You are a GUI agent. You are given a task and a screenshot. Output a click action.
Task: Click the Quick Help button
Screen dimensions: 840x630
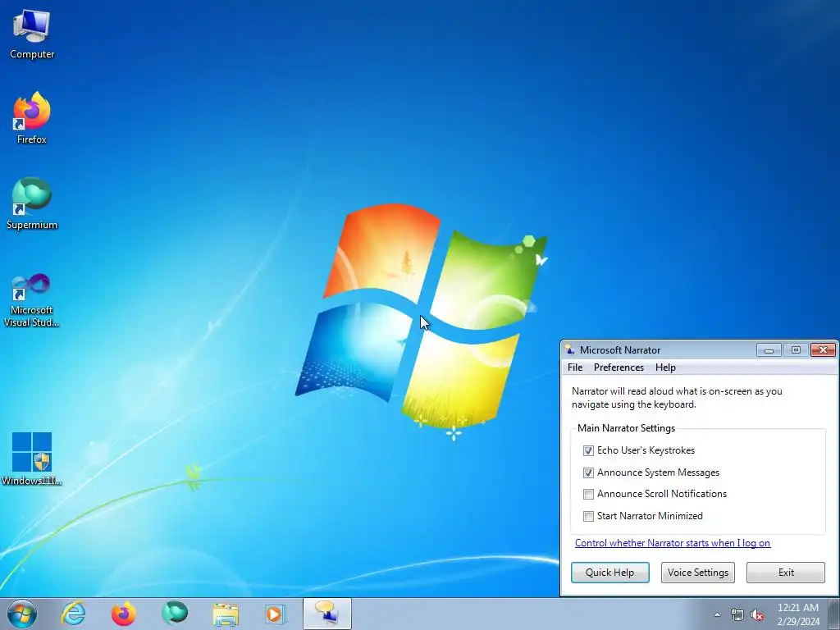tap(609, 572)
